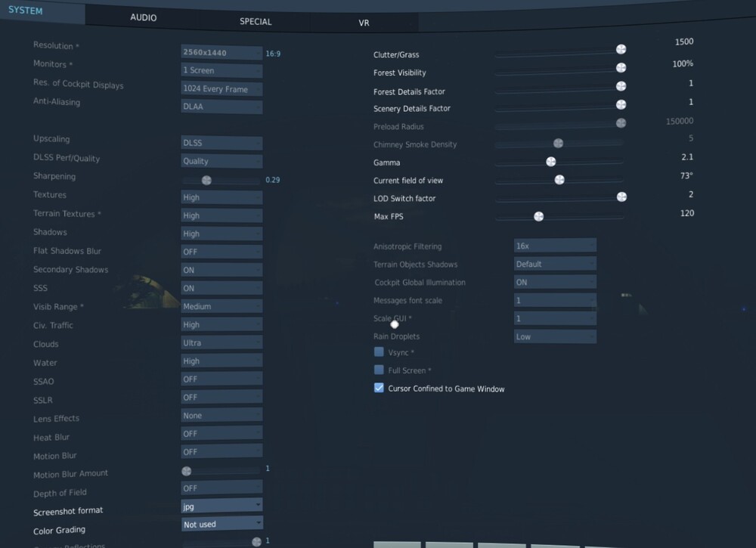This screenshot has height=548, width=756.
Task: Click the Scale GUI input field
Action: tap(555, 318)
